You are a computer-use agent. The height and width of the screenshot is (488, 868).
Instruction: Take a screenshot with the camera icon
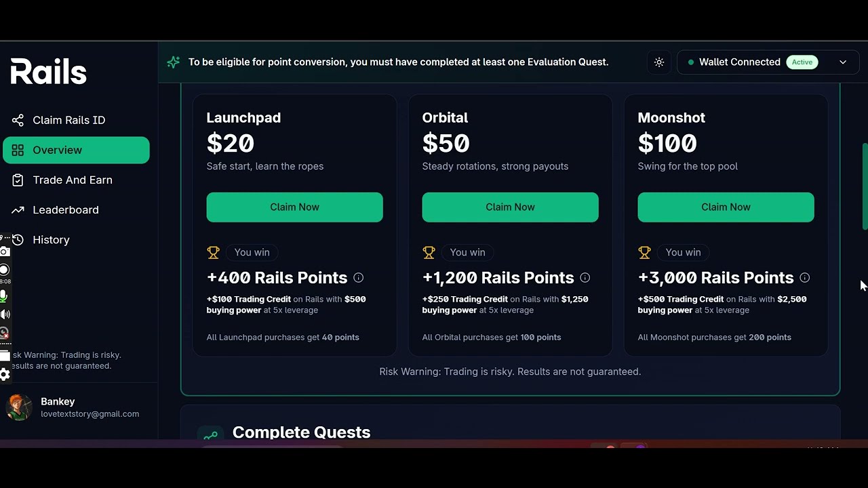pyautogui.click(x=5, y=252)
